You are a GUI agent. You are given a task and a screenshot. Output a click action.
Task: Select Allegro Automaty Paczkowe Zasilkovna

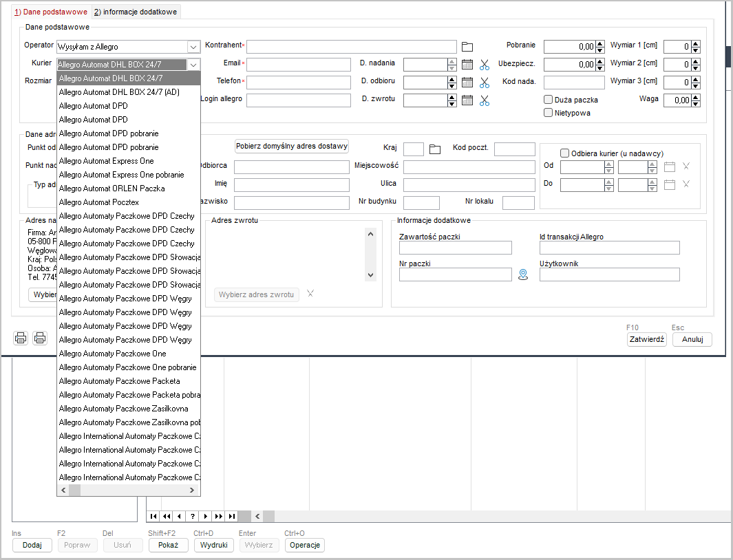[128, 409]
